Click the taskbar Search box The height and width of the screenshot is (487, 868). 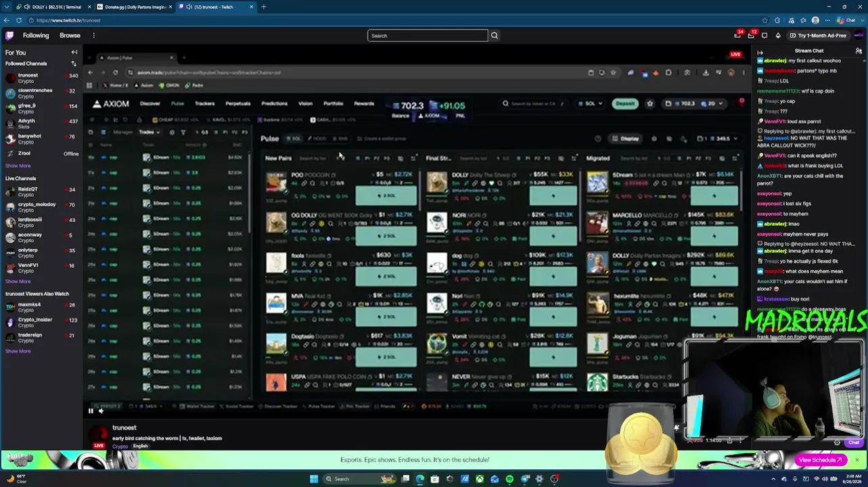coord(360,479)
